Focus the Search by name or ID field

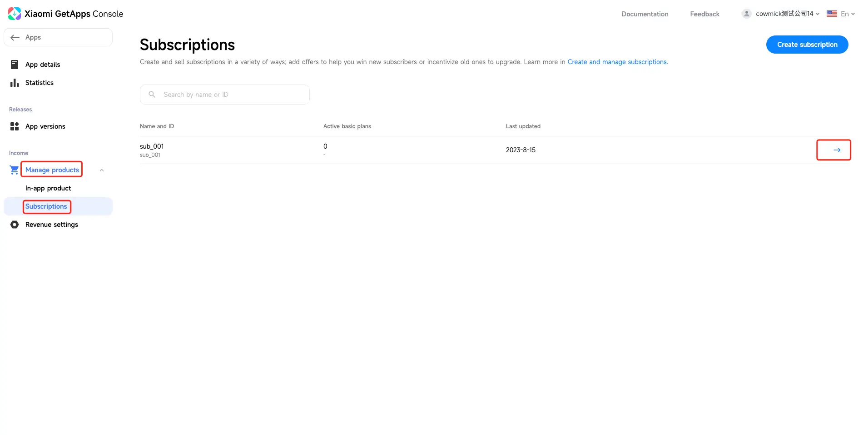tap(232, 95)
